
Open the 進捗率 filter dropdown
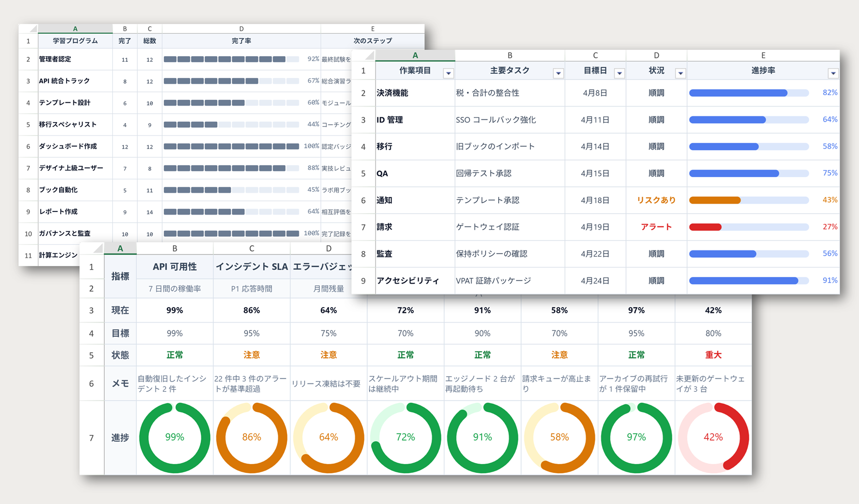pos(833,74)
